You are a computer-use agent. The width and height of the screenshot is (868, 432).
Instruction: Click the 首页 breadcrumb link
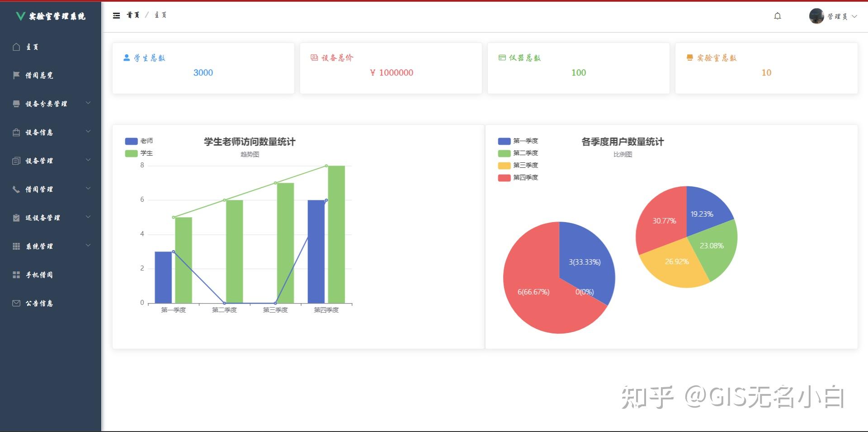[132, 15]
